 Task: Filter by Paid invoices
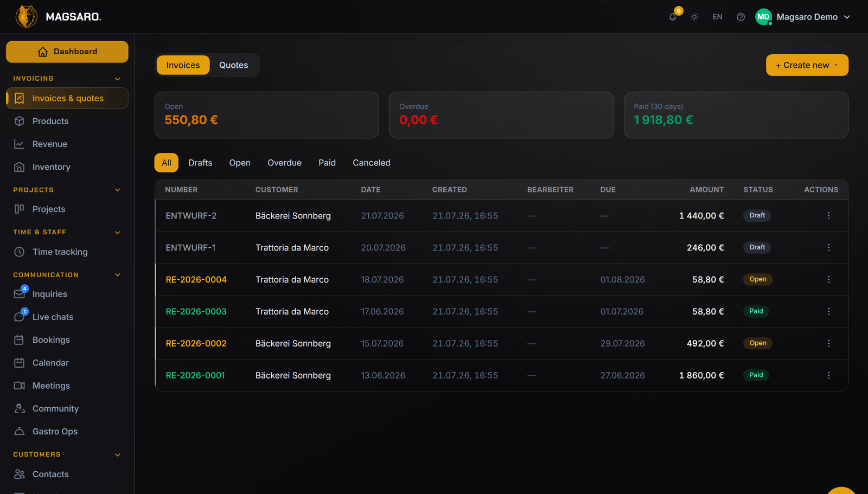(x=327, y=163)
